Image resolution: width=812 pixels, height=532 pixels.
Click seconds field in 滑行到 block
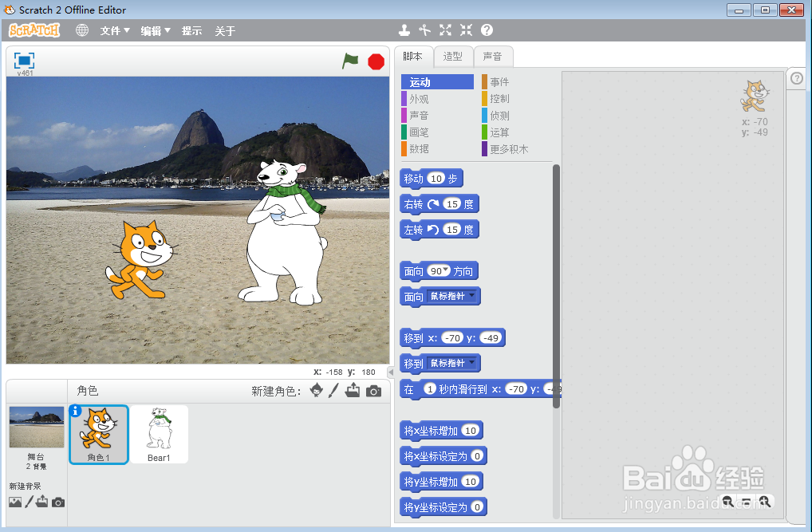(430, 388)
